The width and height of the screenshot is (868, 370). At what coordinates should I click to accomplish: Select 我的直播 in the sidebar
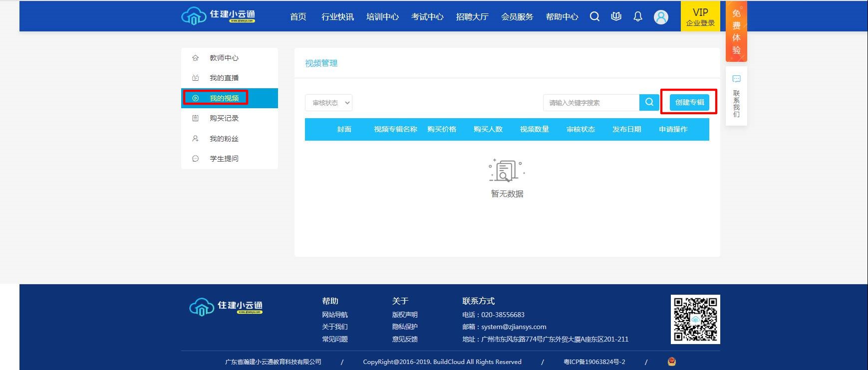pyautogui.click(x=224, y=78)
